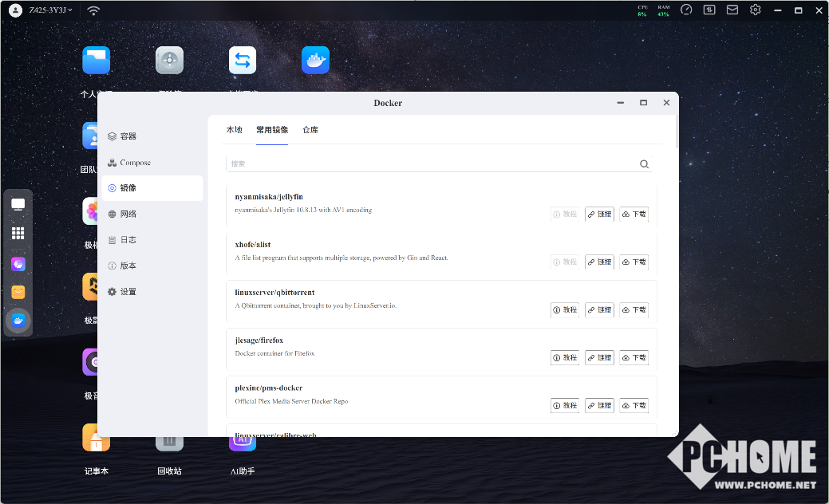
Task: Expand the Z425-3Y3J user dropdown
Action: pos(49,10)
